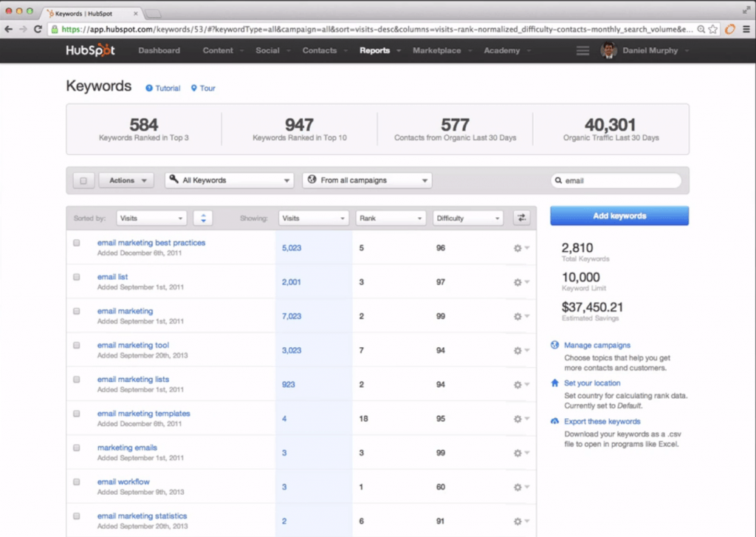Expand the From all campaigns dropdown

(x=367, y=180)
